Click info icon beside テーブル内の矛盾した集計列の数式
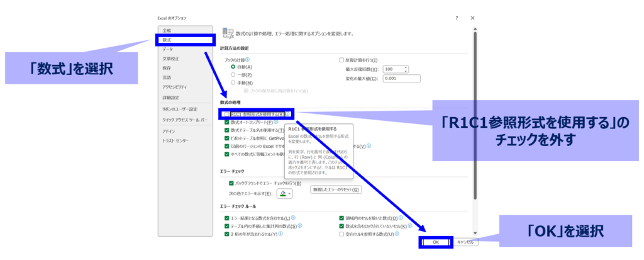Screen dimensions: 644x260 coord(300,226)
